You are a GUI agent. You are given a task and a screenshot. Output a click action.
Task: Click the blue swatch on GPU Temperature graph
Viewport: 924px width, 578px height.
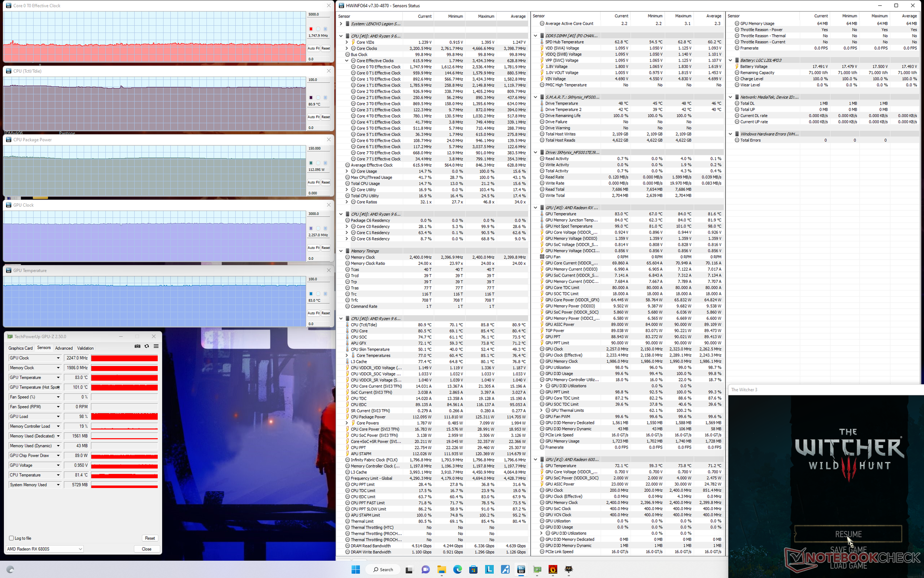point(311,293)
